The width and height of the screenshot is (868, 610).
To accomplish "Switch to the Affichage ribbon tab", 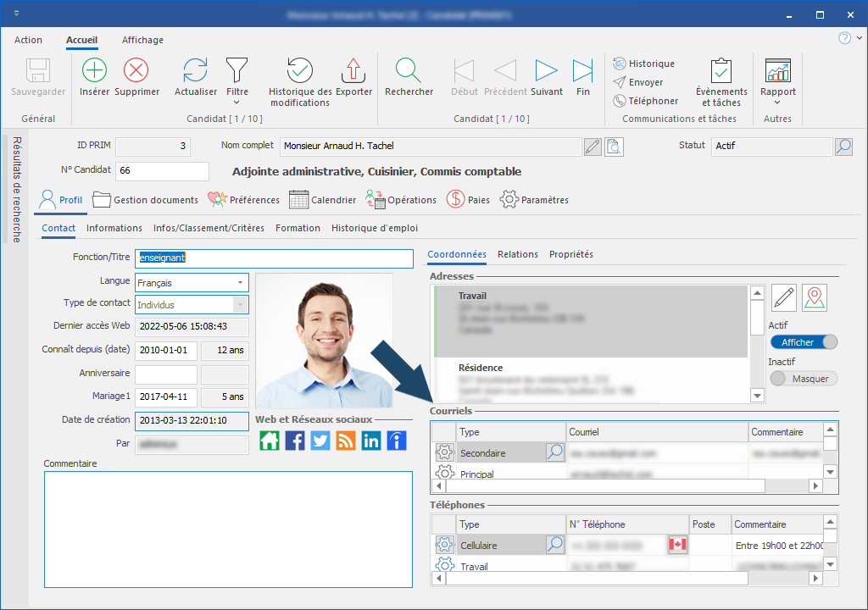I will coord(142,40).
